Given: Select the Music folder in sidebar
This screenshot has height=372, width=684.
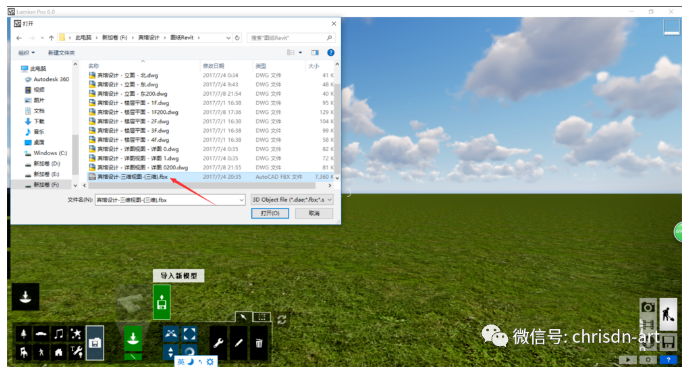Looking at the screenshot, I should tap(34, 132).
